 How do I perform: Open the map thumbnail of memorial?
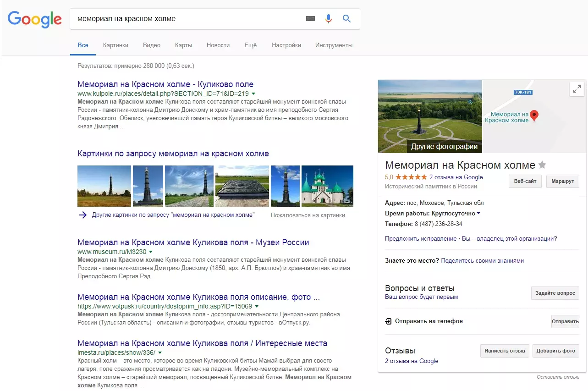[534, 116]
